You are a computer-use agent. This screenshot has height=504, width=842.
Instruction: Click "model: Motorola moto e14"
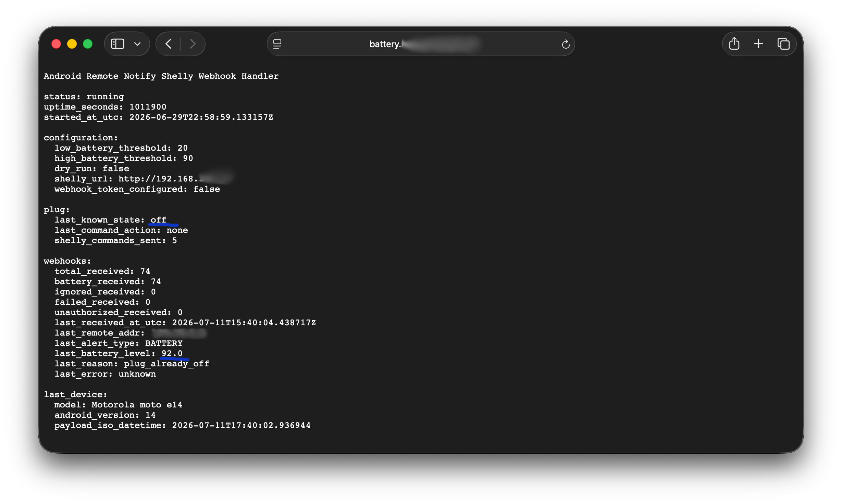click(x=119, y=405)
